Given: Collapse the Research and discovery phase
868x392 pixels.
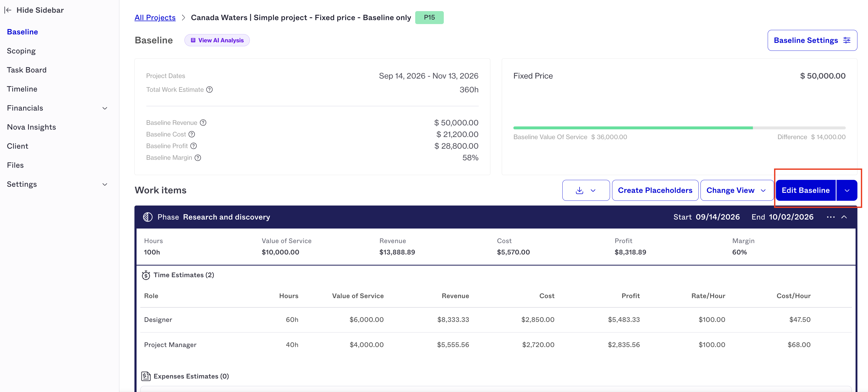Looking at the screenshot, I should coord(844,217).
